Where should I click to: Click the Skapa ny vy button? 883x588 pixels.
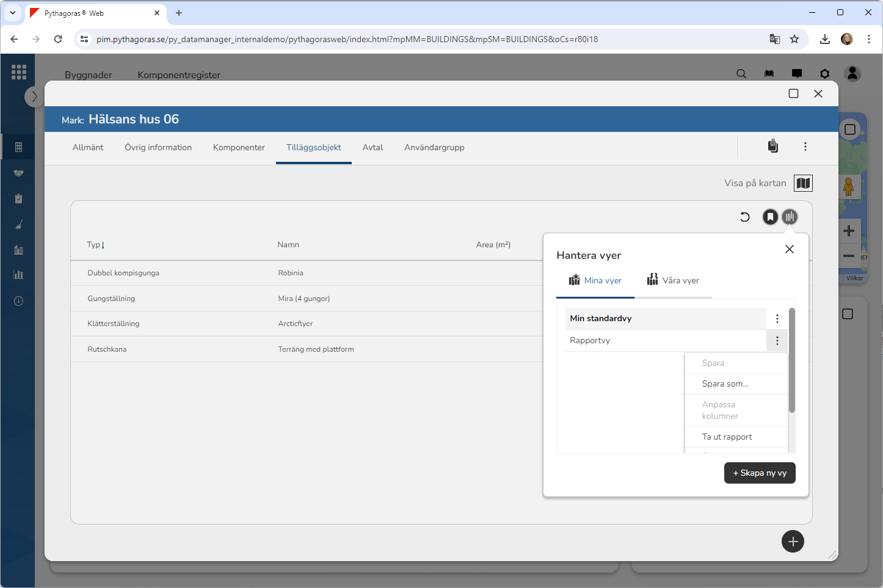point(759,473)
